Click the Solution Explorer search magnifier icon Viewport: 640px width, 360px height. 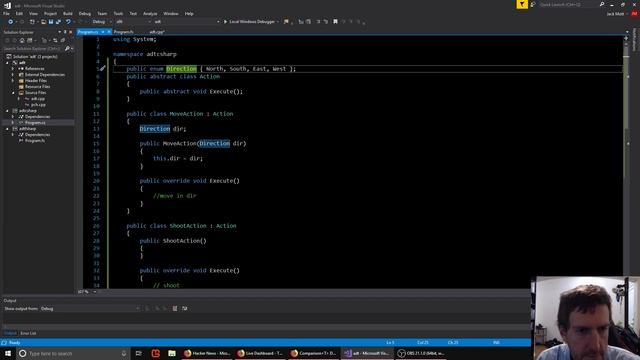(x=67, y=49)
